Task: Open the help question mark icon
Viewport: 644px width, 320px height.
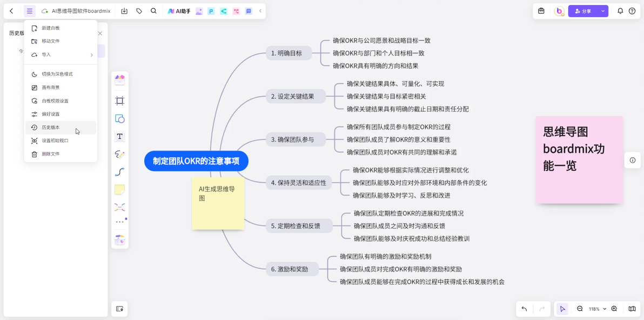Action: pos(632,11)
